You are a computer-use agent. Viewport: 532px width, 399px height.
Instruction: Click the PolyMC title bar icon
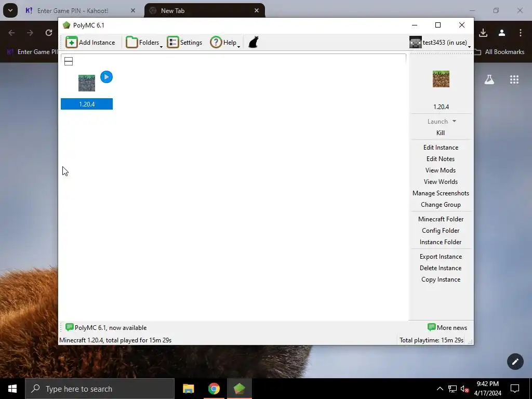point(66,25)
